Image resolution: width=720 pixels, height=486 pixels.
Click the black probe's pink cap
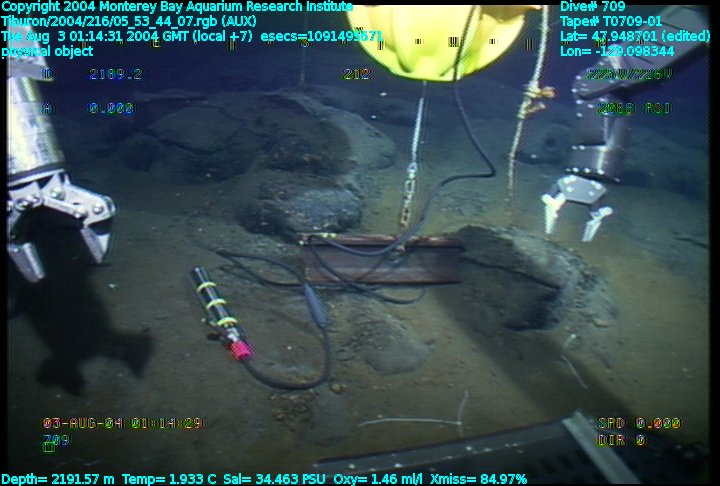(240, 349)
